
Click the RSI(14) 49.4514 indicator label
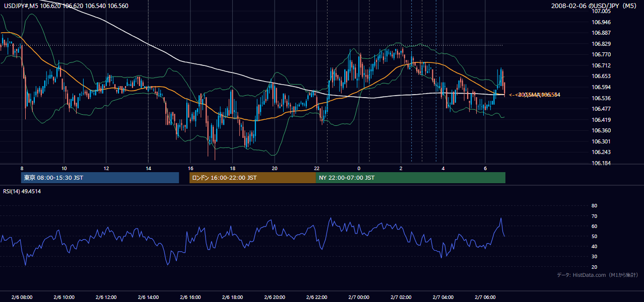point(22,191)
